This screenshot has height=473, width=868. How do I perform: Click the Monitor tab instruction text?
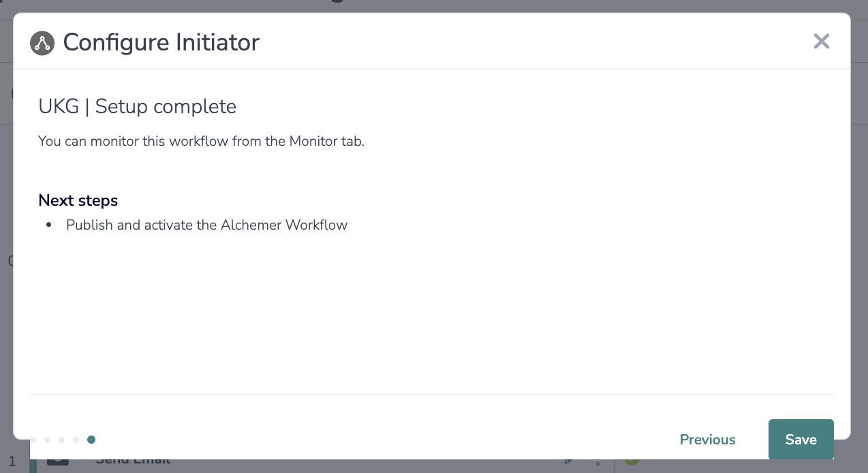tap(201, 142)
